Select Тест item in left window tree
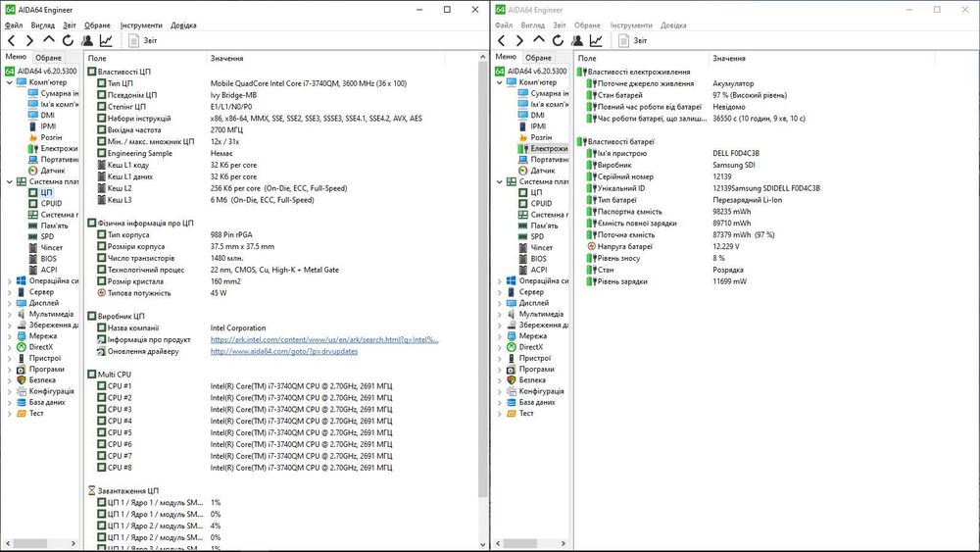Image resolution: width=980 pixels, height=552 pixels. coord(30,413)
